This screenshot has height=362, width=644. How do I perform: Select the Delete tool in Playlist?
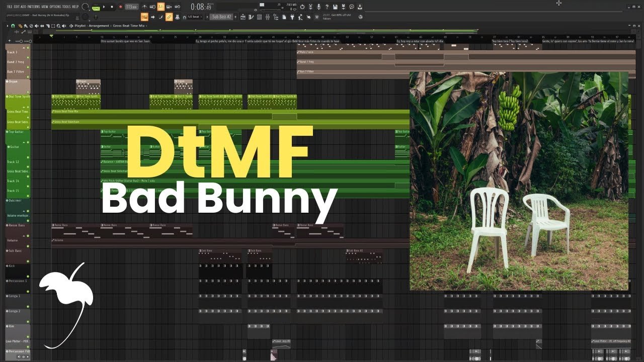point(31,26)
